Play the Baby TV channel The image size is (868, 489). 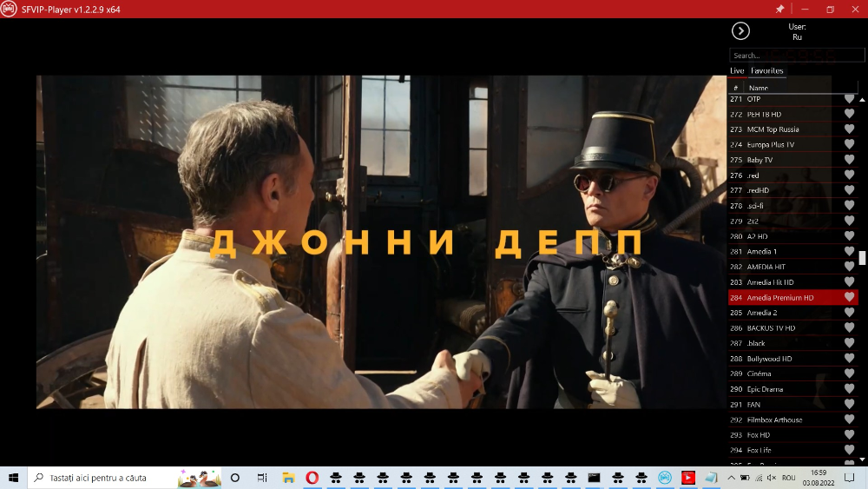click(792, 160)
